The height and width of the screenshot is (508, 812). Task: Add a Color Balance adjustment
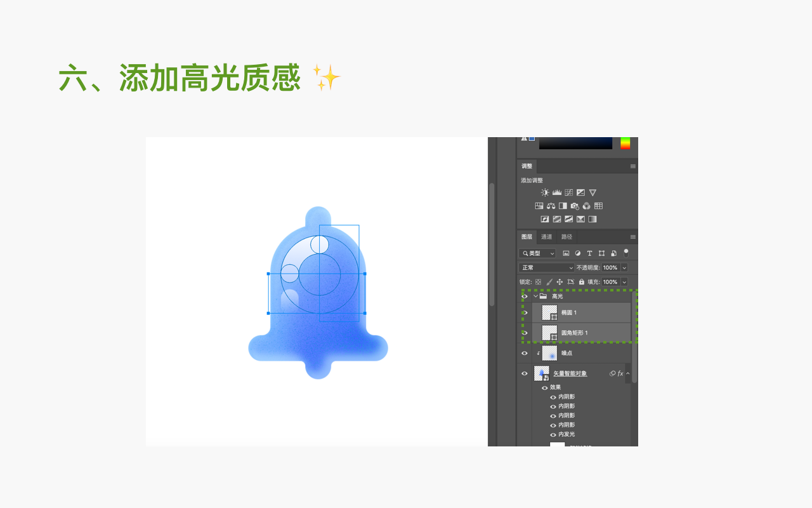[551, 206]
